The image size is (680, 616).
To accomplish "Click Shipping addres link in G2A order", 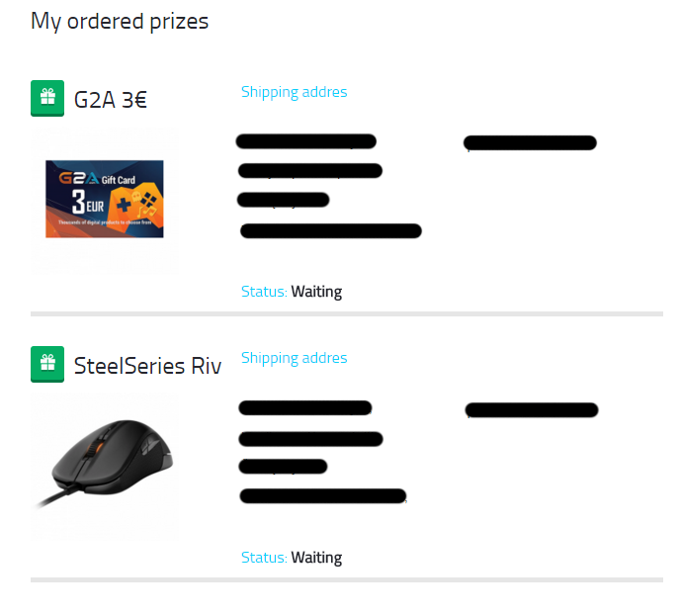I will [294, 92].
